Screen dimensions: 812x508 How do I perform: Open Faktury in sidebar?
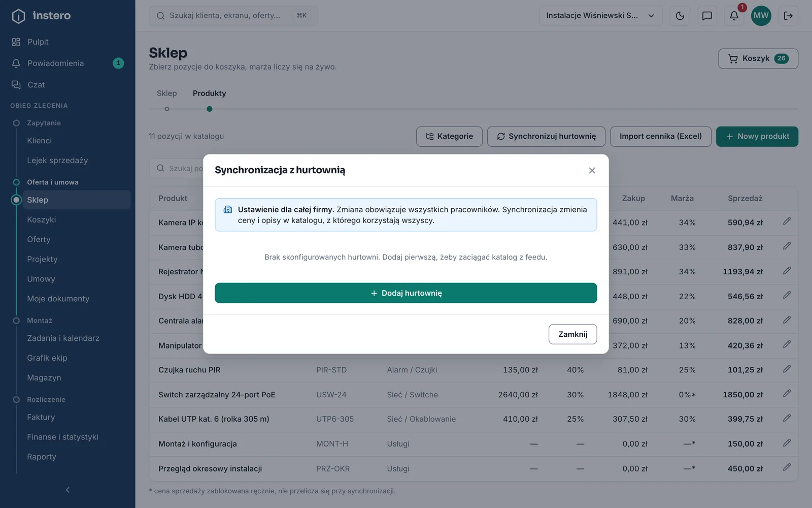coord(76,417)
